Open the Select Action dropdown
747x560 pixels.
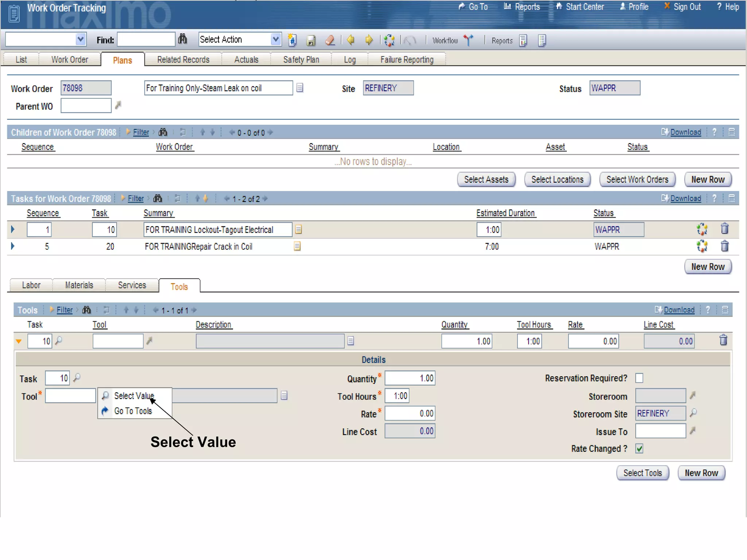click(x=276, y=39)
